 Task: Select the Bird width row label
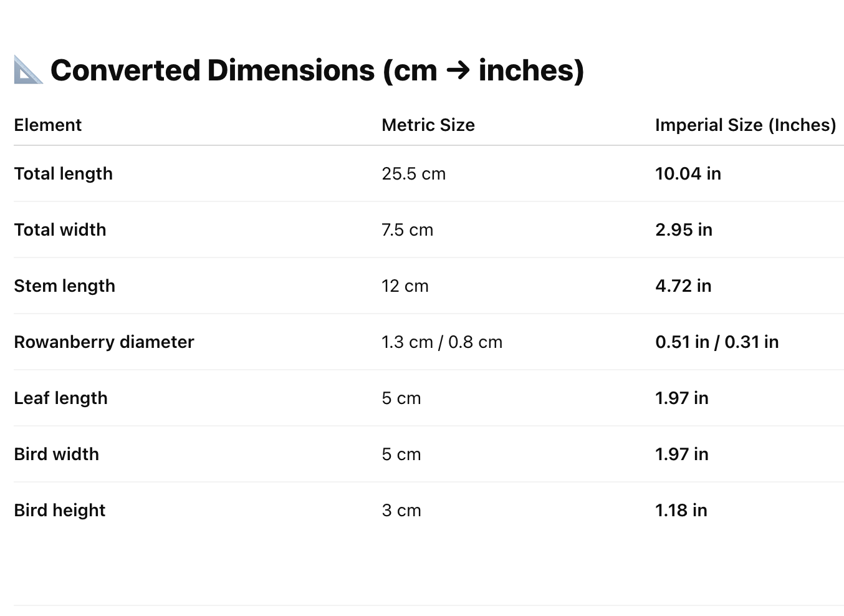pos(56,454)
